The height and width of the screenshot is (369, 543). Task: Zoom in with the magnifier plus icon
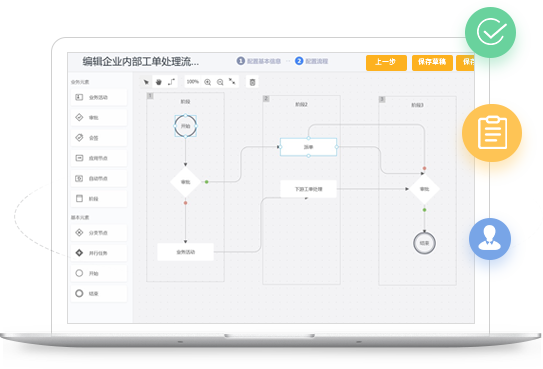(x=207, y=82)
